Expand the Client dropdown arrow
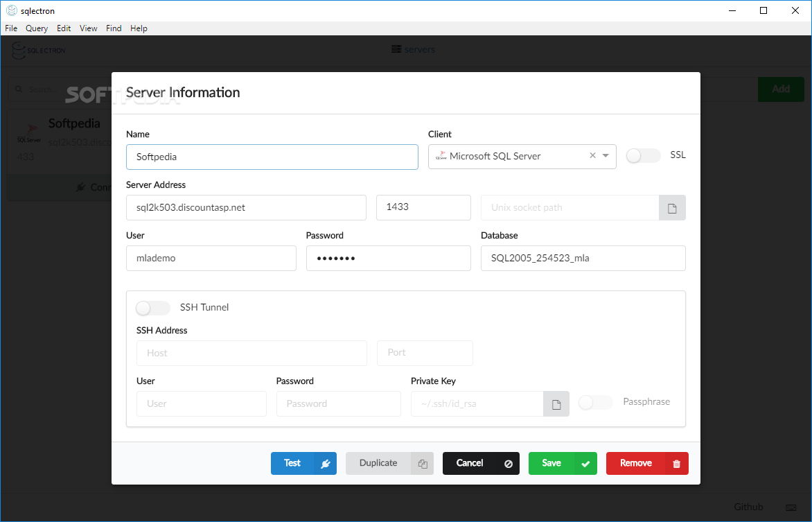The height and width of the screenshot is (522, 812). pos(606,155)
